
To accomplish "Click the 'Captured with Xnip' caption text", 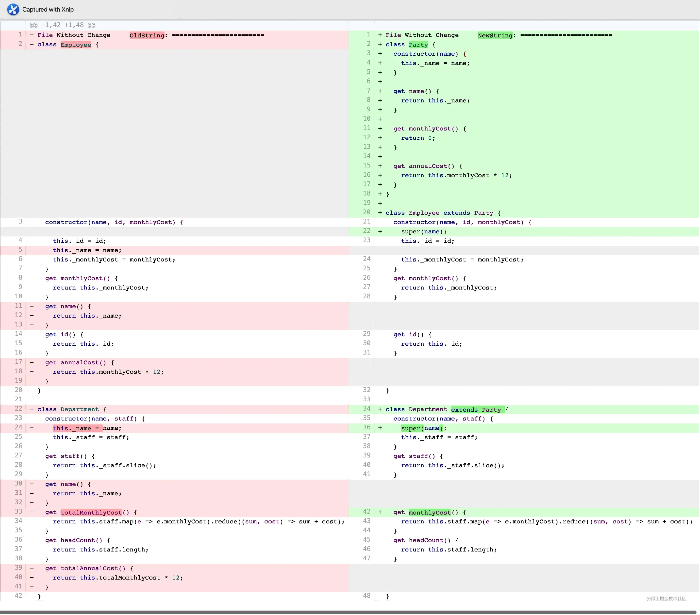I will point(48,10).
